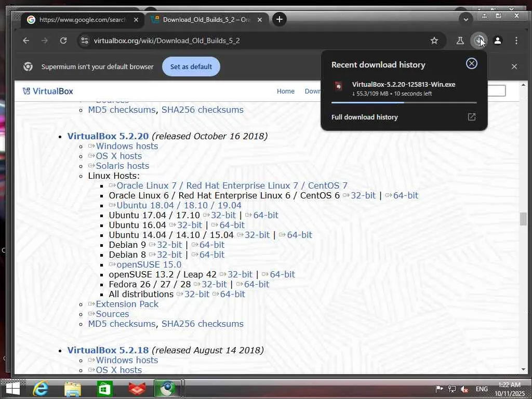Open a new browser tab
The width and height of the screenshot is (532, 399).
pyautogui.click(x=279, y=19)
